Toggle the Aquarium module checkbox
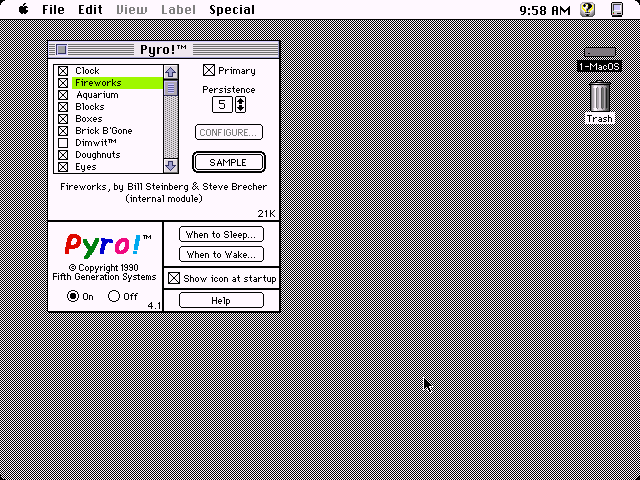The width and height of the screenshot is (640, 480). click(63, 95)
